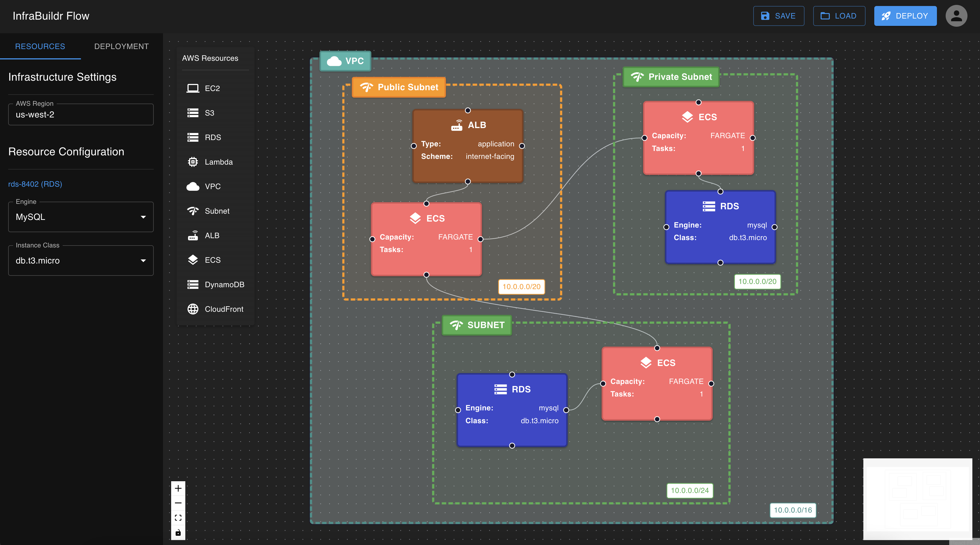Switch to the RESOURCES tab
Screen dimensions: 980x545
(40, 46)
